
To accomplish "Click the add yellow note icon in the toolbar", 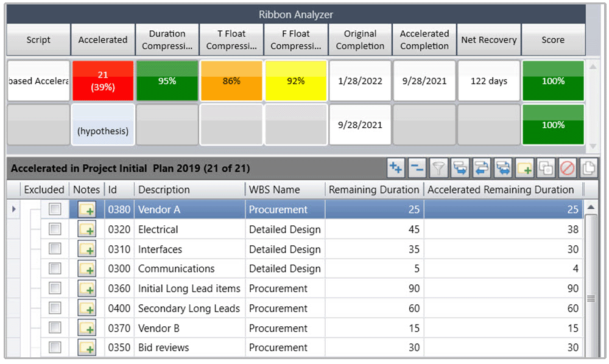I will [x=525, y=169].
